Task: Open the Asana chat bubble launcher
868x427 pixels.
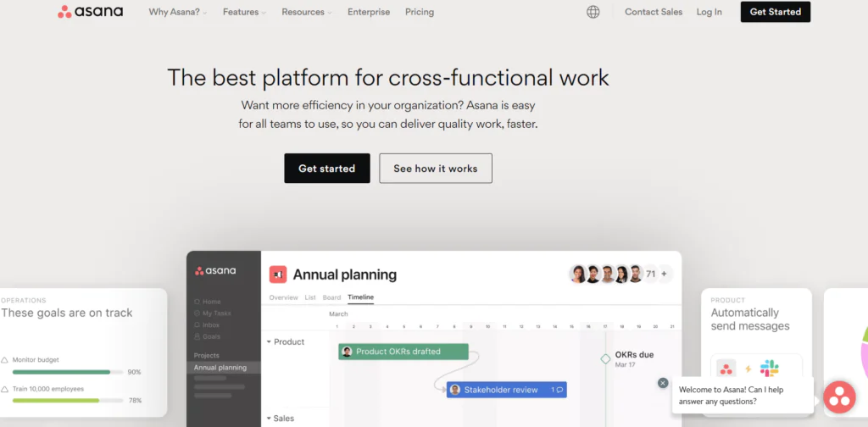Action: coord(839,396)
